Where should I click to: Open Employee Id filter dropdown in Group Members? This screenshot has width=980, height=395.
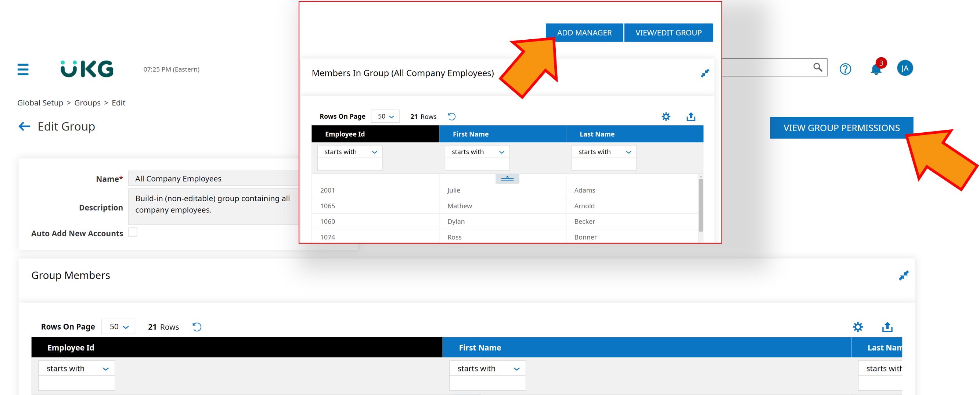pyautogui.click(x=76, y=369)
